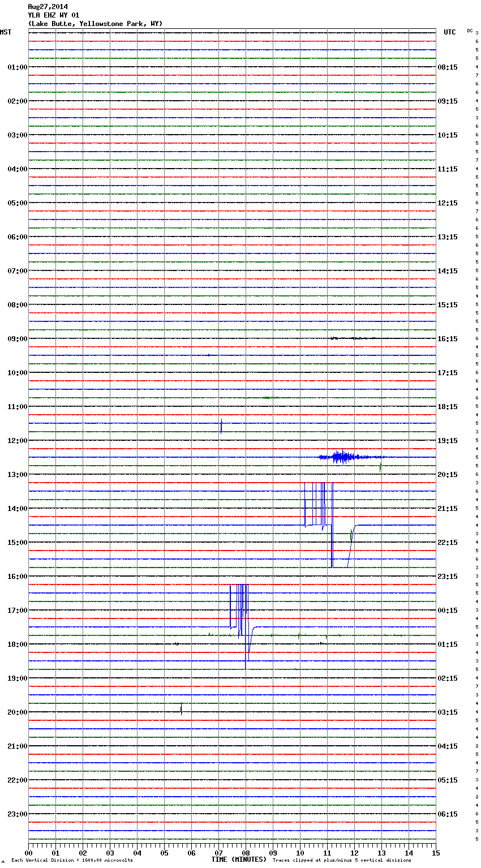Click the vertical division 1600.00 microvolts note
This screenshot has width=481, height=868.
tap(72, 861)
